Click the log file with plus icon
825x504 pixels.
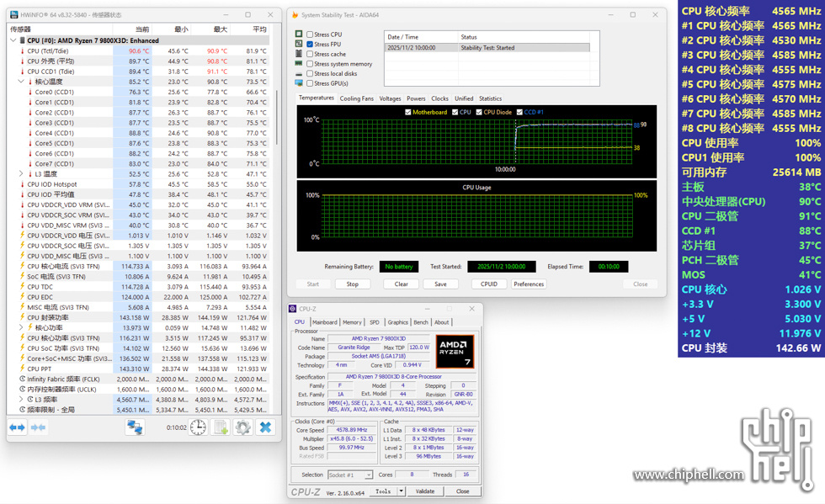tap(221, 427)
